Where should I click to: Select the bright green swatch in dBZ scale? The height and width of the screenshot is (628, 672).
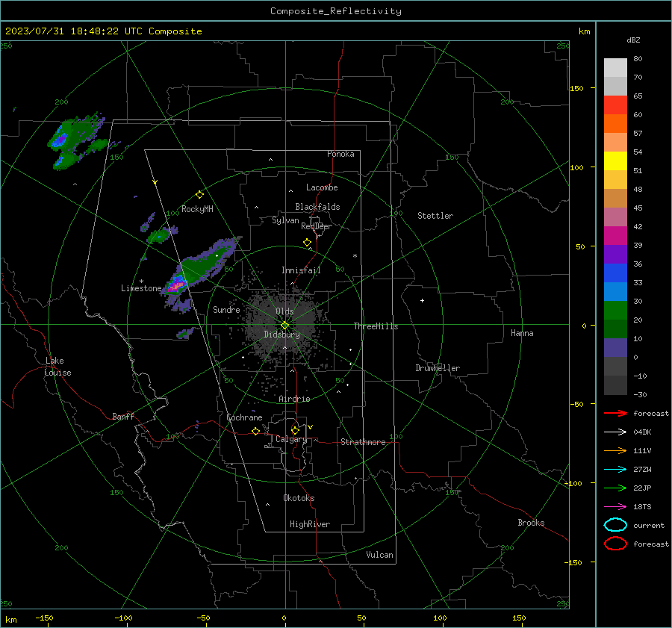pos(615,311)
